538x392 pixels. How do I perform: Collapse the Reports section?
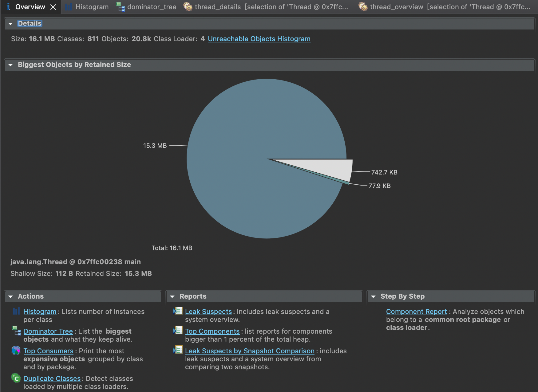[x=172, y=296]
